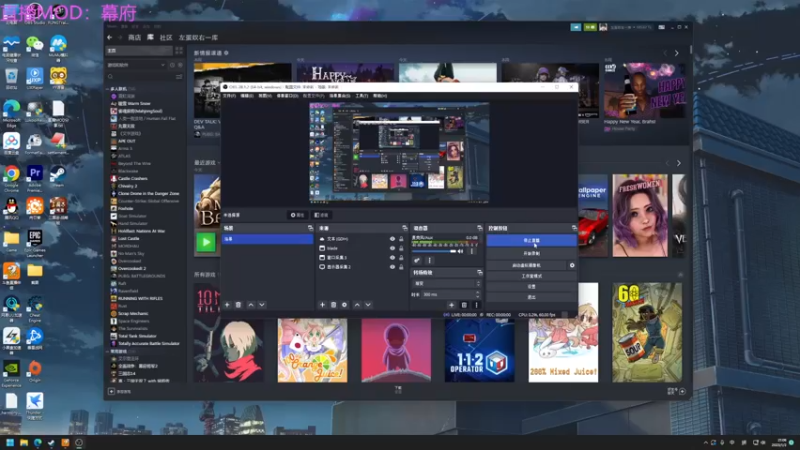Viewport: 800px width, 450px height.
Task: Open Steam games and software dropdown
Action: click(136, 65)
